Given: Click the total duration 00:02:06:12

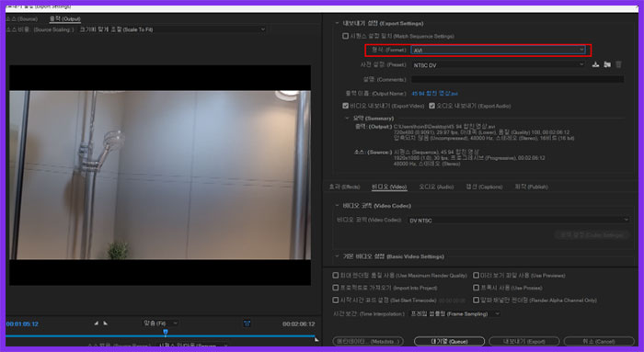Looking at the screenshot, I should [x=299, y=324].
